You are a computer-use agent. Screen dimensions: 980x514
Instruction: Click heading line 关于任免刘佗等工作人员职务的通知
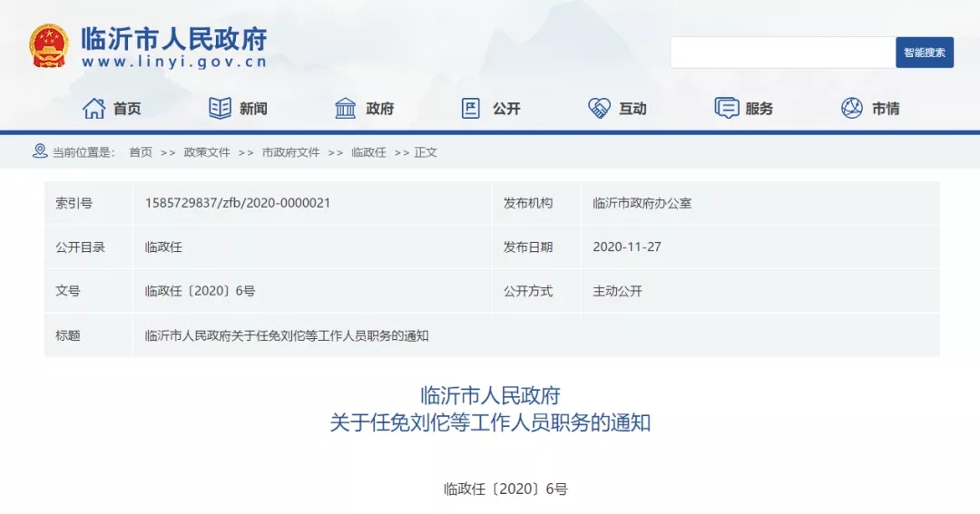point(490,422)
